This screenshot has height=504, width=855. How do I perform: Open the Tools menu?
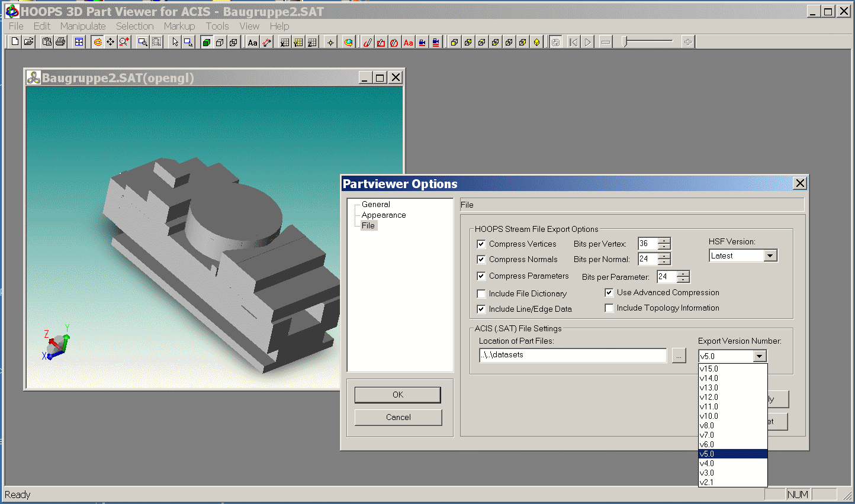[x=217, y=26]
